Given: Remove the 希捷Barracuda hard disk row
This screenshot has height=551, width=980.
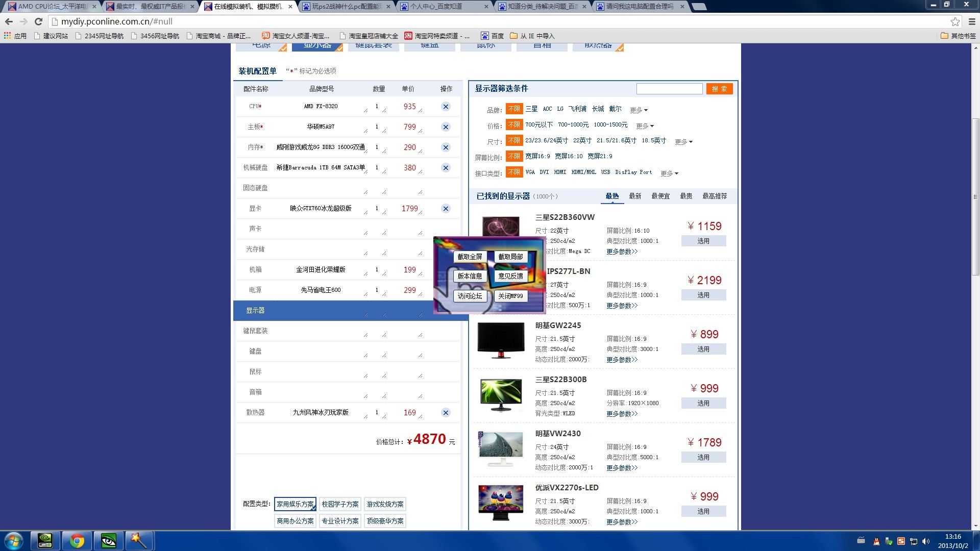Looking at the screenshot, I should coord(446,168).
